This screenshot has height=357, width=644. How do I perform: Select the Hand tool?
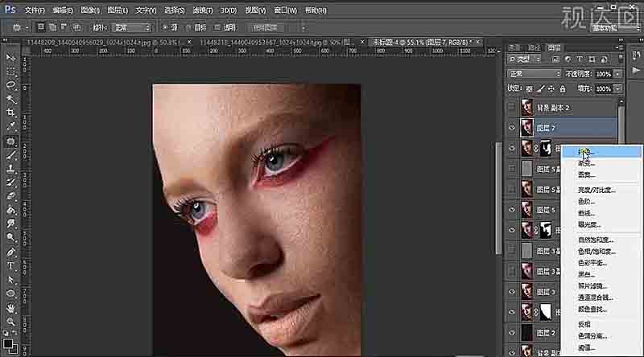coord(10,308)
